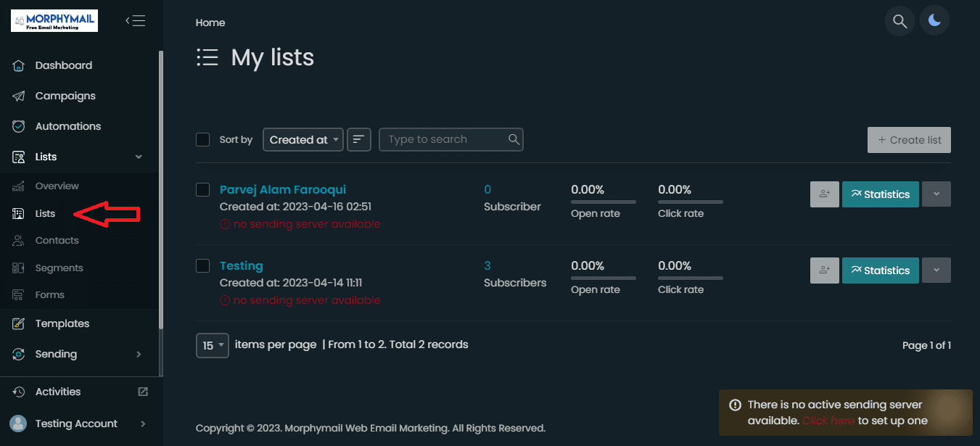Click the Templates edit icon in sidebar
Viewport: 980px width, 446px height.
[20, 323]
